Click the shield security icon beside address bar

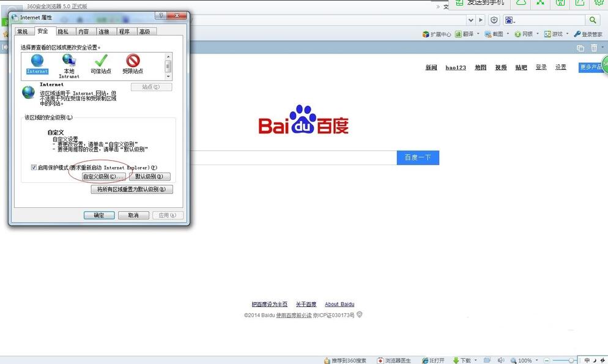tap(494, 20)
